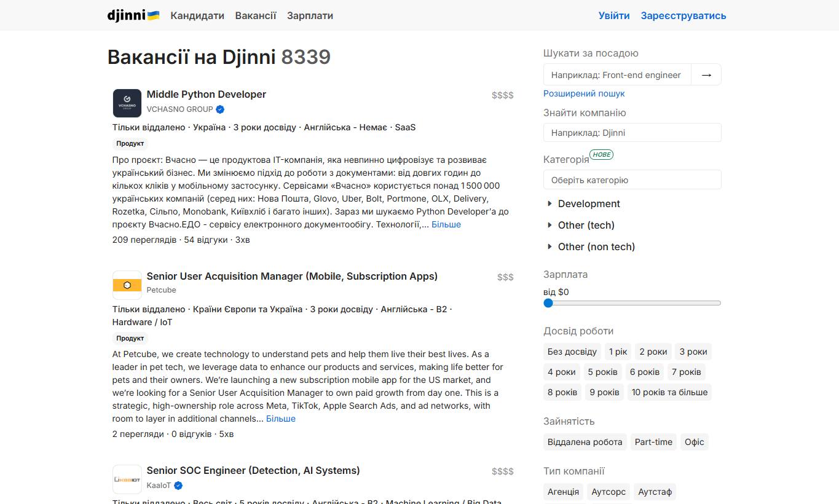Toggle the '7 років' experience filter

[687, 372]
